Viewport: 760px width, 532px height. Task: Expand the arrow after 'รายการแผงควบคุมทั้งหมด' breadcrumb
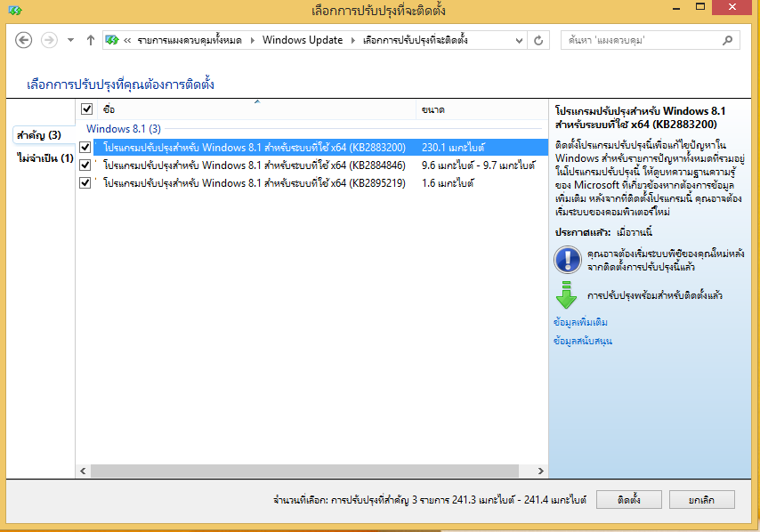252,40
